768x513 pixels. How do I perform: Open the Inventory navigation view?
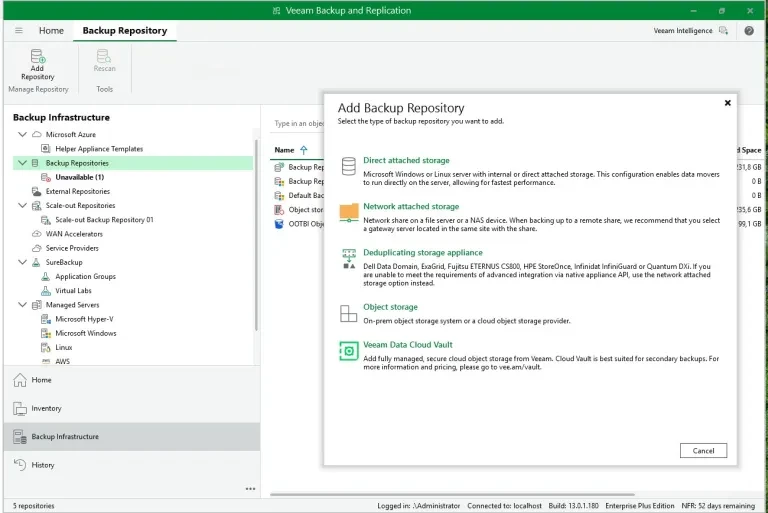[132, 408]
